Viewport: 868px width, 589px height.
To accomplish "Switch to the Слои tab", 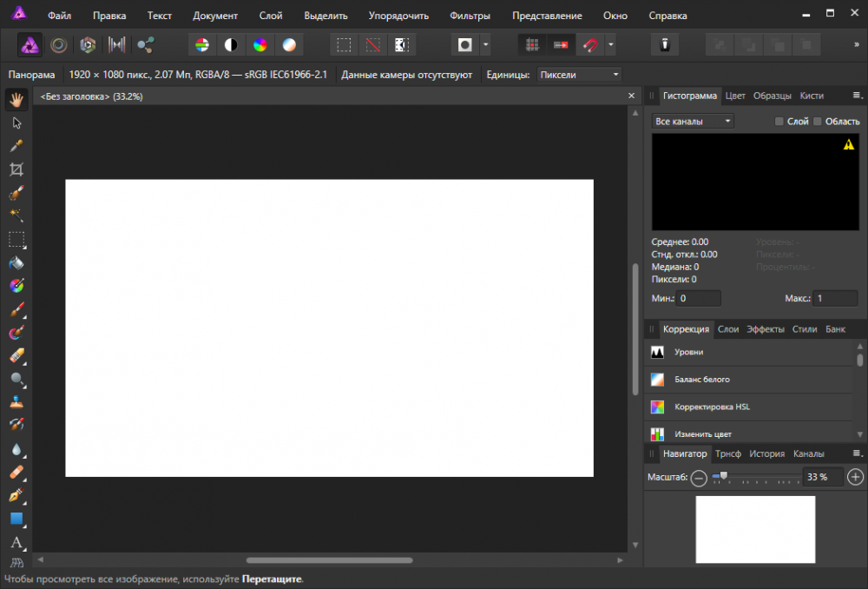I will 728,329.
